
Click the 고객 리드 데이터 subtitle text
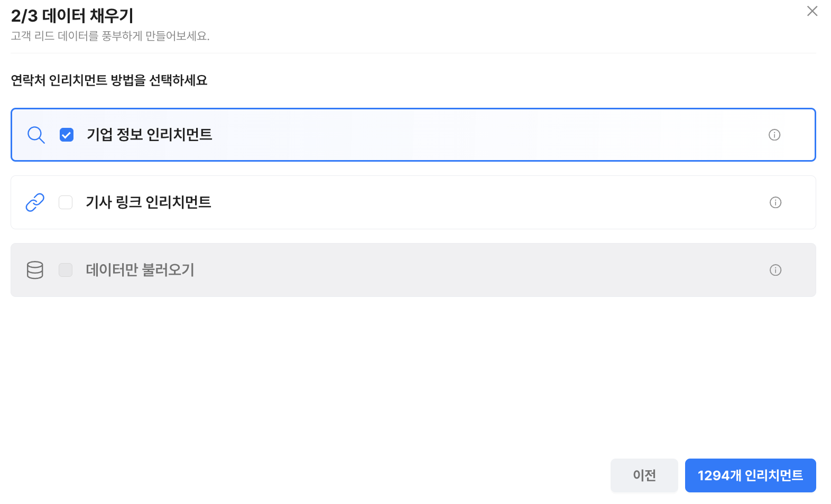(x=110, y=36)
